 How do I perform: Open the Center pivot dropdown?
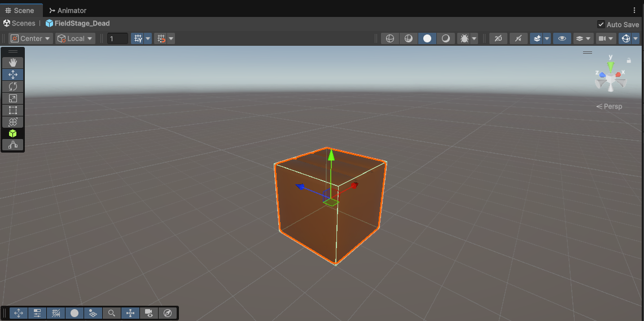[31, 38]
